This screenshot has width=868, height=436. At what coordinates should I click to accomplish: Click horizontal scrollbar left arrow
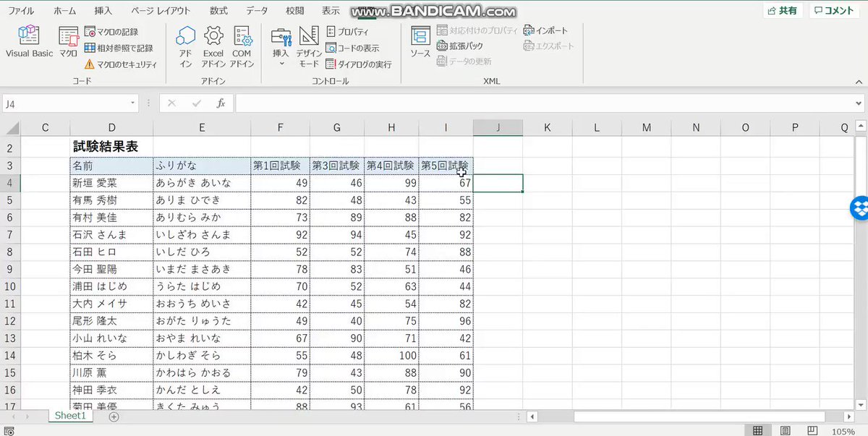[x=532, y=416]
